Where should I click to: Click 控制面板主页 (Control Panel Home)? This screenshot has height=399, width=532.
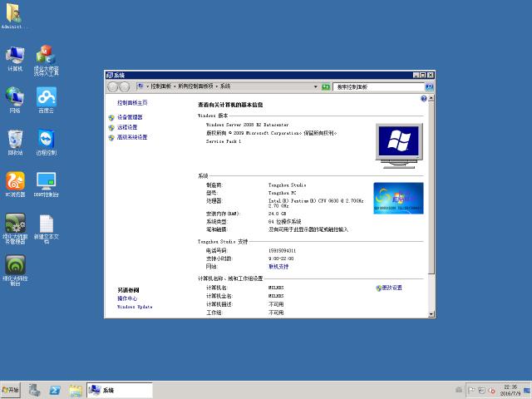coord(132,102)
